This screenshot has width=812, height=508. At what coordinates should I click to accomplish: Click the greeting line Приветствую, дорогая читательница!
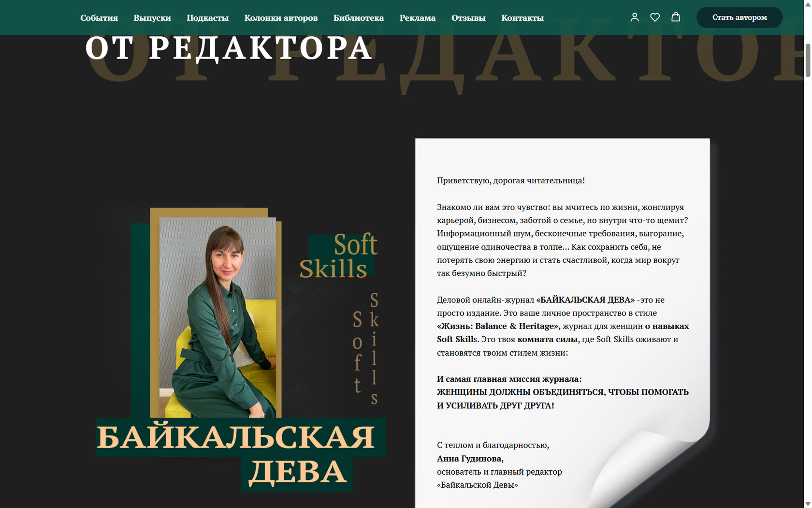click(x=511, y=180)
